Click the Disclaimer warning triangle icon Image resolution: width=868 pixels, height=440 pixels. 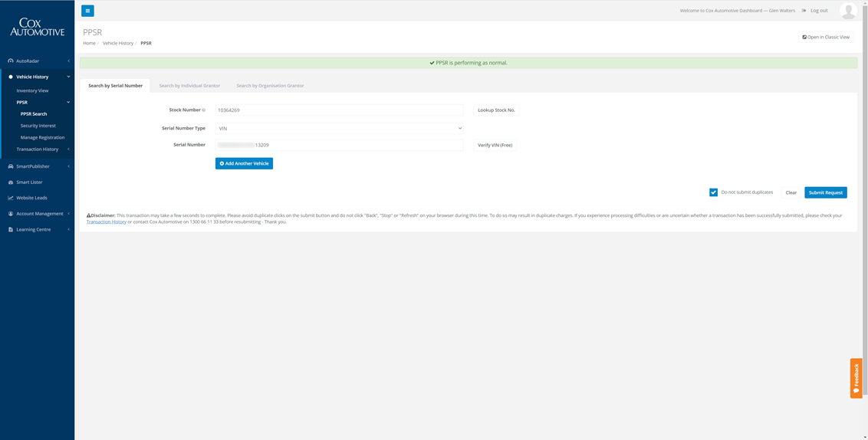(x=89, y=215)
